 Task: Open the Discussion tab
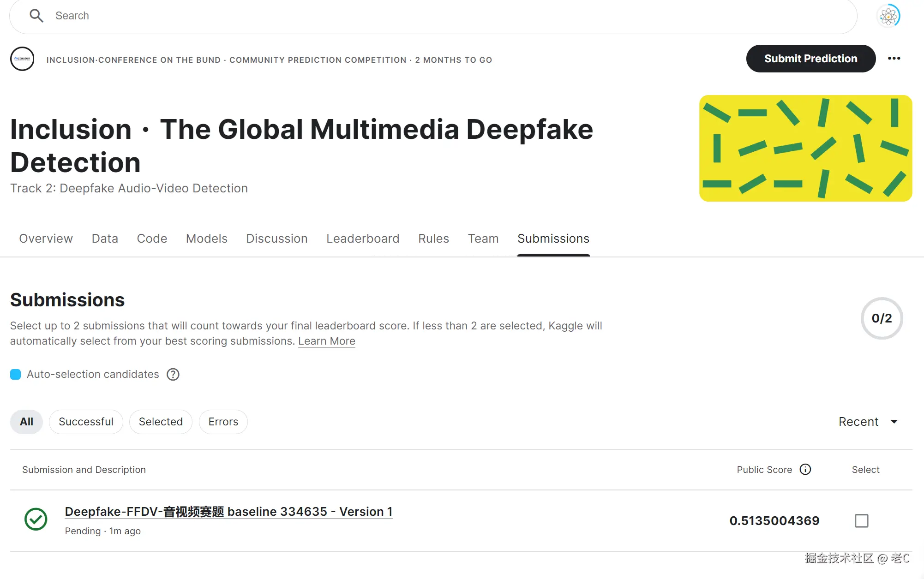coord(276,239)
